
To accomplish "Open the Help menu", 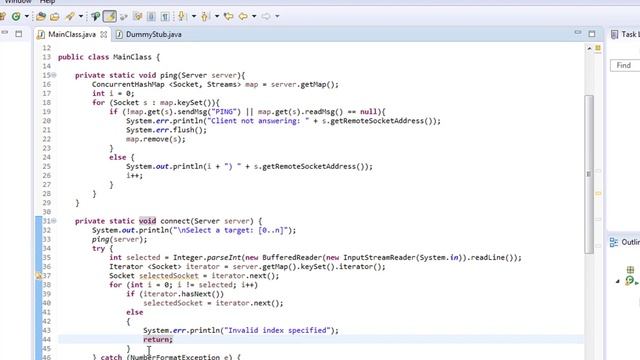I will point(47,2).
